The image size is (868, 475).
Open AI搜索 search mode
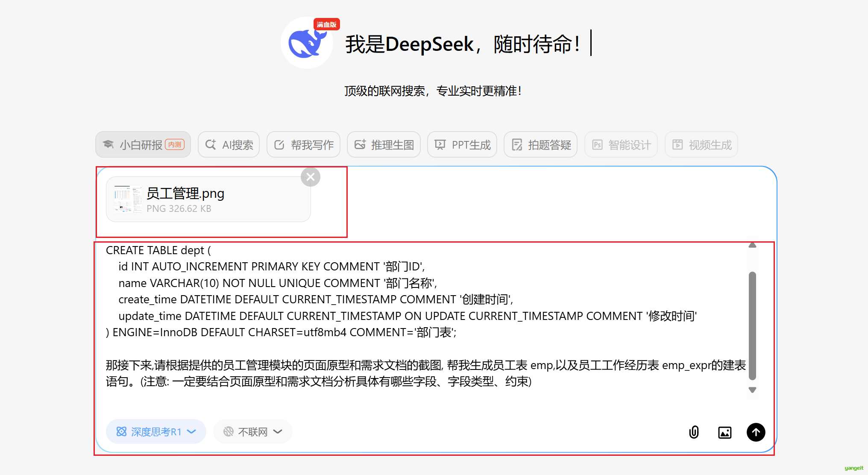click(229, 144)
